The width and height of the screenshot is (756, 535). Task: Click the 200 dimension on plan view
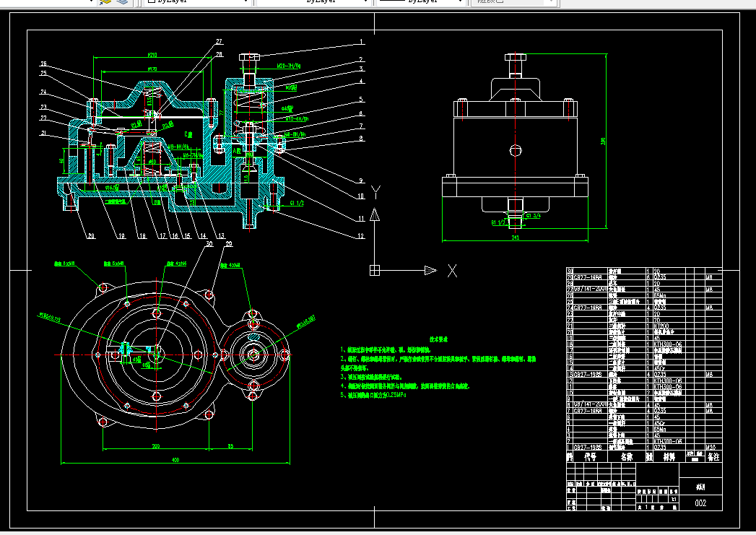point(156,446)
